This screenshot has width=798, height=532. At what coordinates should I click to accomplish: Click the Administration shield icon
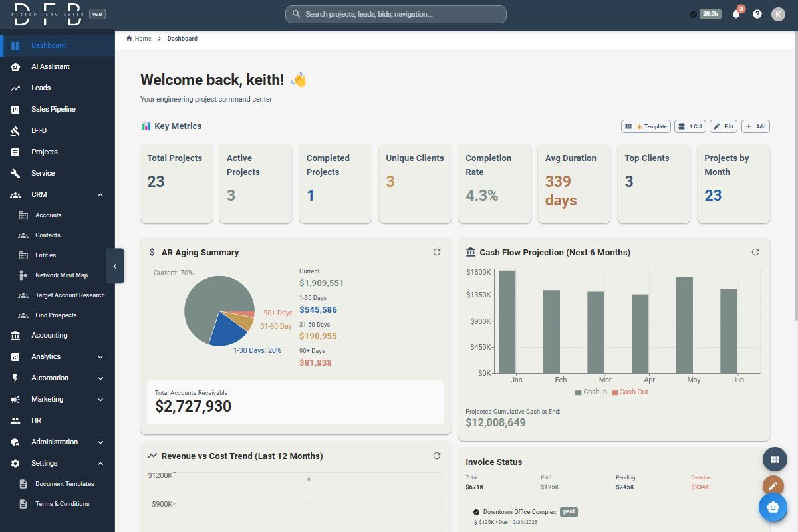[15, 442]
